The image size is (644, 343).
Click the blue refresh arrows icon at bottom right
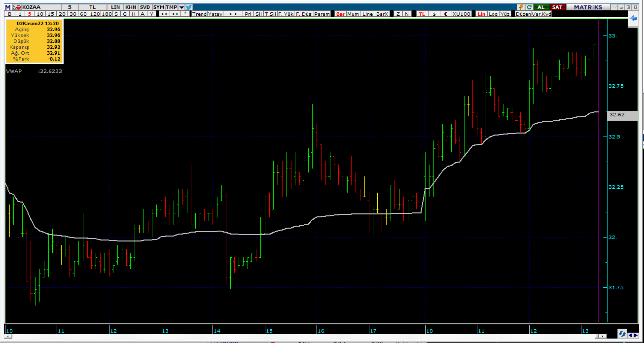click(x=622, y=334)
